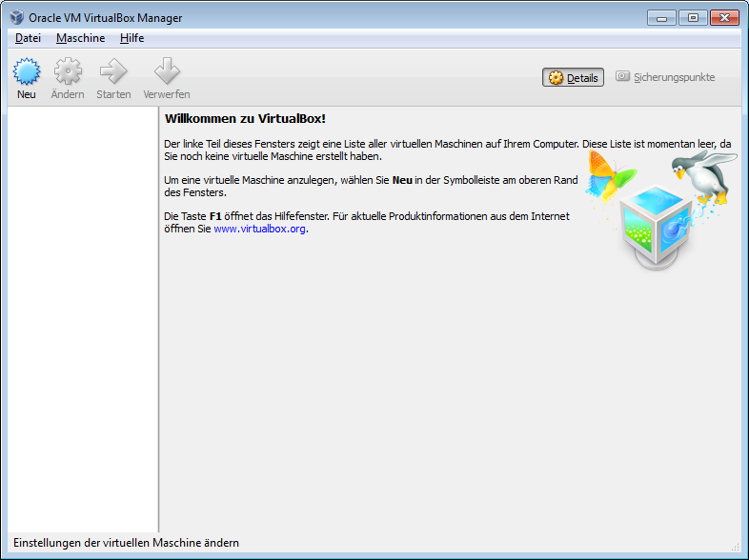
Task: Click the bold 'Neu' word in welcome text
Action: tap(402, 180)
